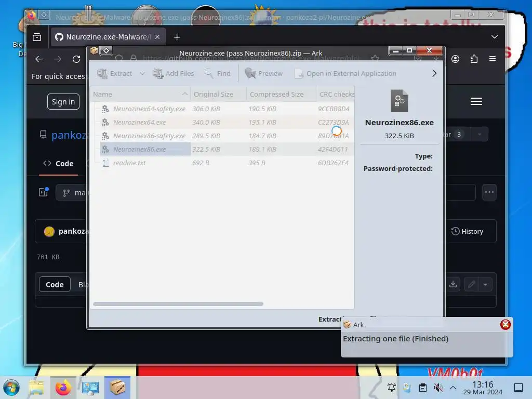Open the List all tabs dropdown in Firefox
Image resolution: width=532 pixels, height=399 pixels.
pos(495,37)
